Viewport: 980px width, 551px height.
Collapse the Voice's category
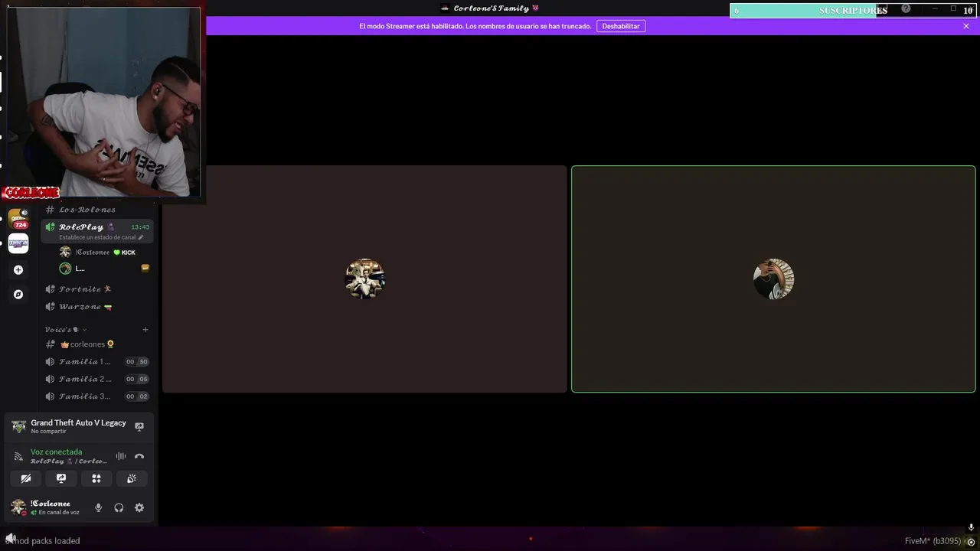coord(65,330)
